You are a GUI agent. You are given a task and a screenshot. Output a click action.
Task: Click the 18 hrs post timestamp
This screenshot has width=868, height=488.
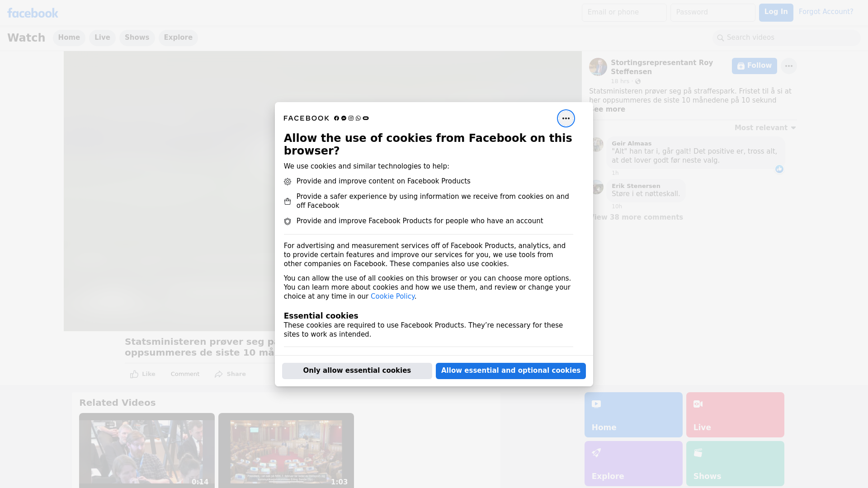pyautogui.click(x=620, y=81)
